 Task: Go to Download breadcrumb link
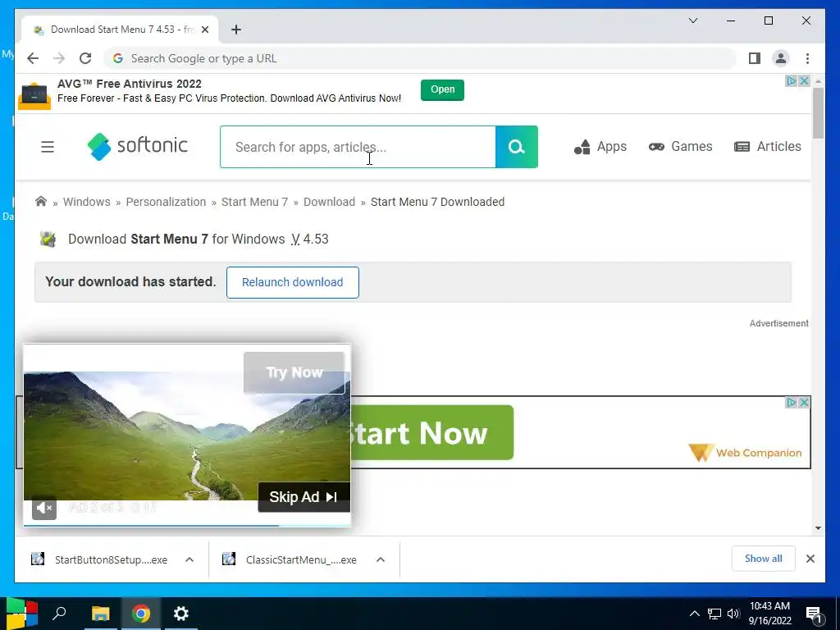(x=329, y=202)
